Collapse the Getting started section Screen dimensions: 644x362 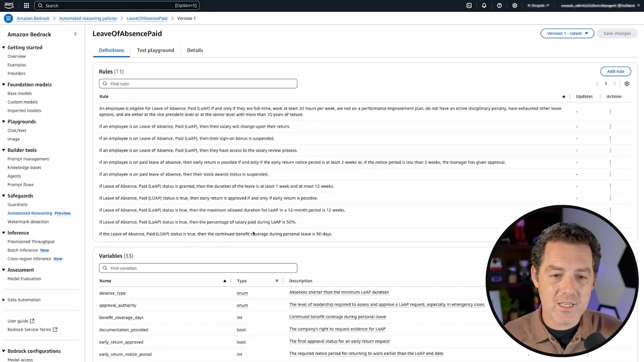pos(4,47)
